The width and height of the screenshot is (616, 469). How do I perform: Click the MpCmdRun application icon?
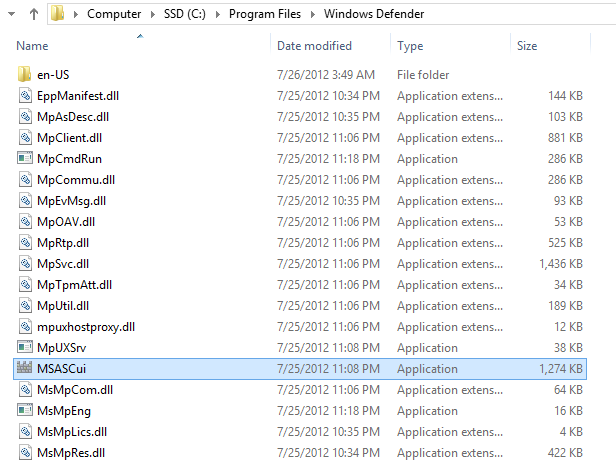[25, 158]
